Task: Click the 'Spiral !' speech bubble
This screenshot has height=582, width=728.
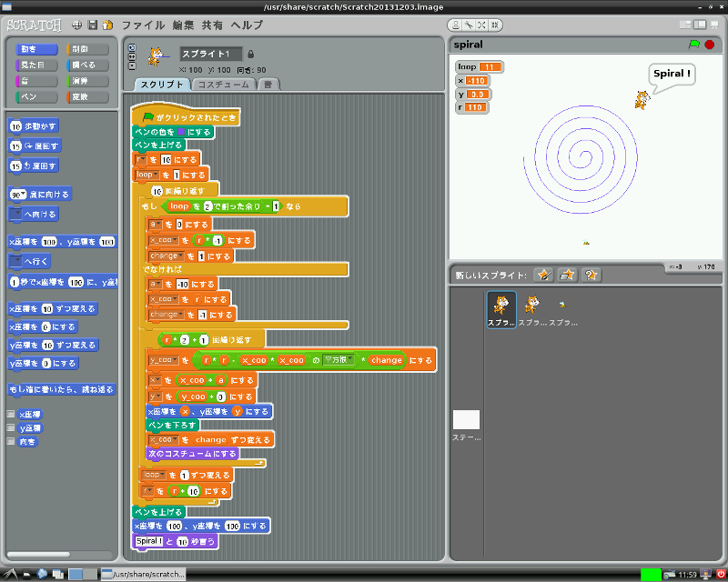Action: [x=672, y=74]
